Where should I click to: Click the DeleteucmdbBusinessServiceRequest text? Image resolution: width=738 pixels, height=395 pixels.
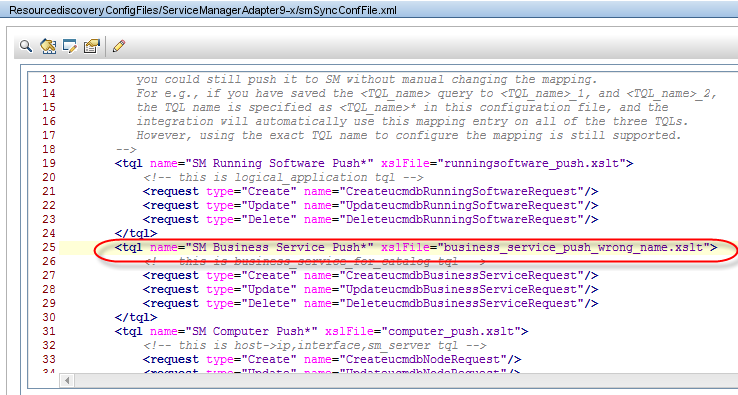pyautogui.click(x=462, y=304)
